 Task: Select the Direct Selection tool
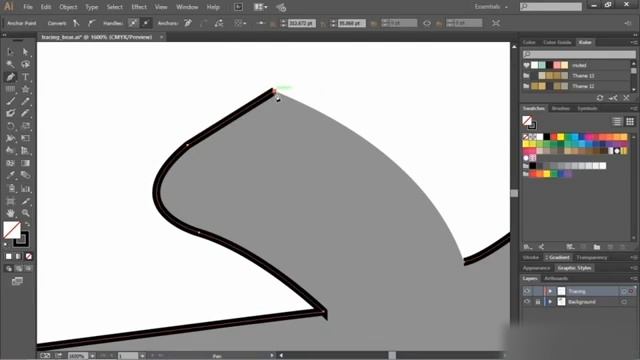click(25, 52)
